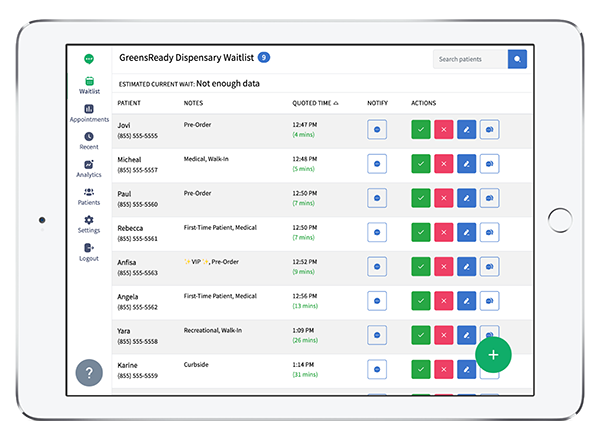Check off Yara with the green check
Viewport: 600px width, 440px height.
[x=421, y=335]
